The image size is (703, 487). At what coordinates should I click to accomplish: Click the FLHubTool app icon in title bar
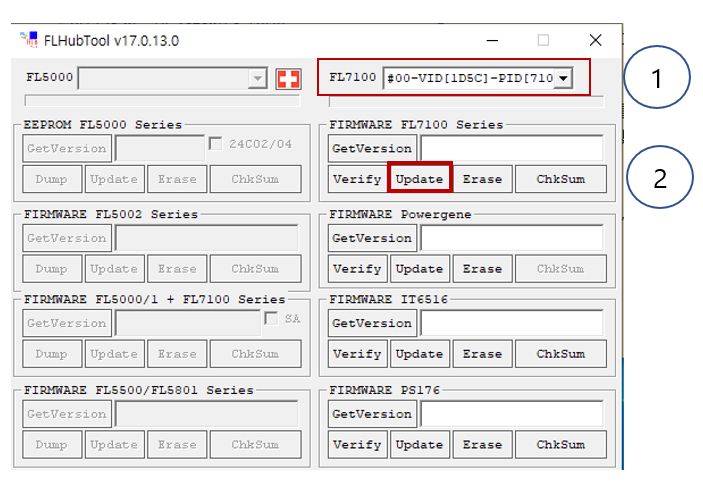pos(29,40)
